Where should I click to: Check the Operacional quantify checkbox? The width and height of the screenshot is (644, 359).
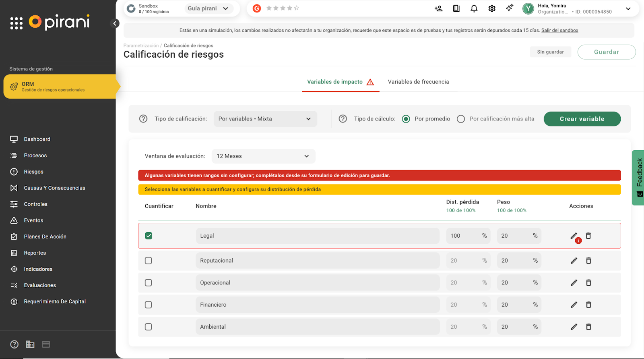149,283
